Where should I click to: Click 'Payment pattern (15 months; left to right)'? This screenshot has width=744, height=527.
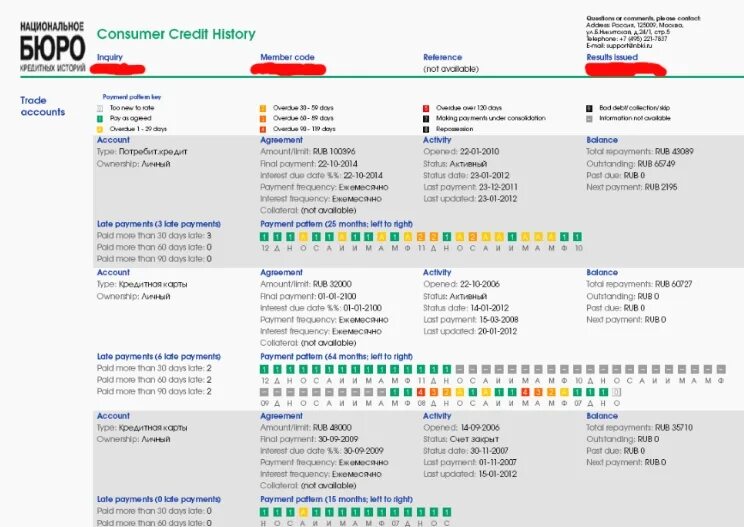[x=336, y=499]
